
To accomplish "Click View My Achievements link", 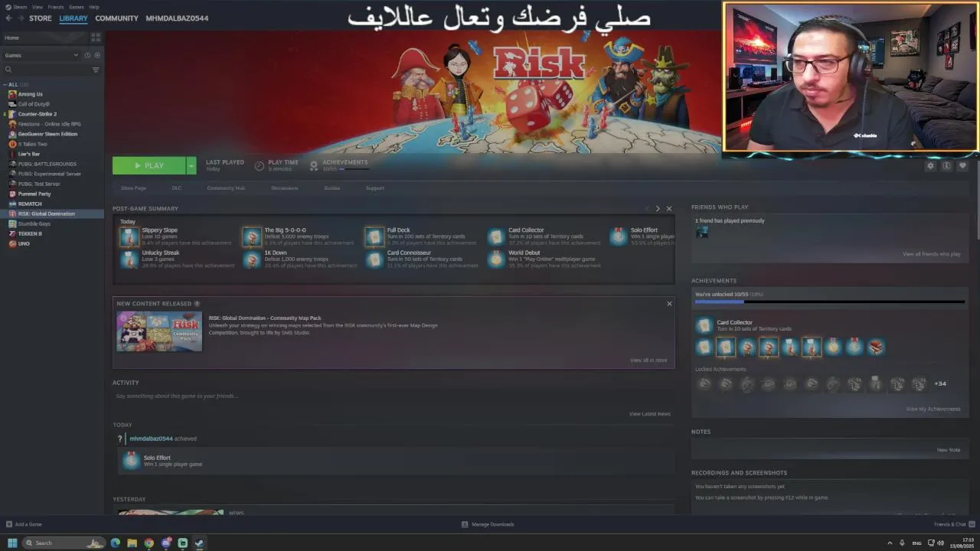I will click(933, 409).
